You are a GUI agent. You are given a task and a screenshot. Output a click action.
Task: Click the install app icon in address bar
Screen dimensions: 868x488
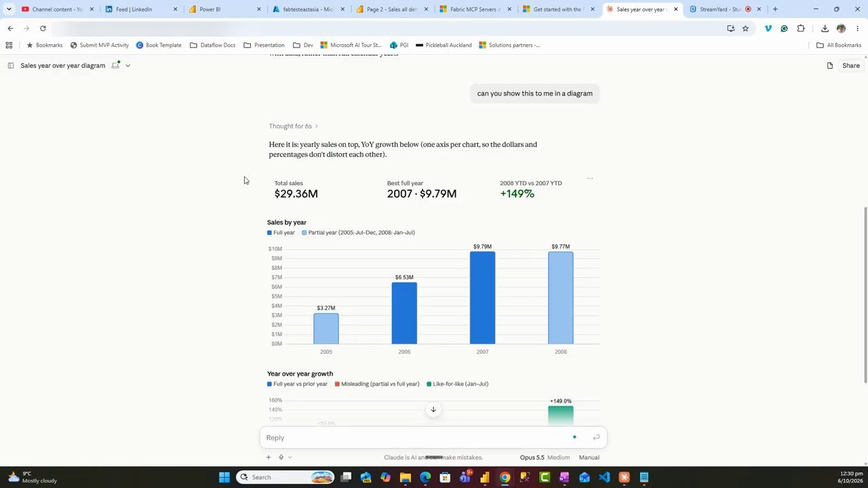(730, 28)
